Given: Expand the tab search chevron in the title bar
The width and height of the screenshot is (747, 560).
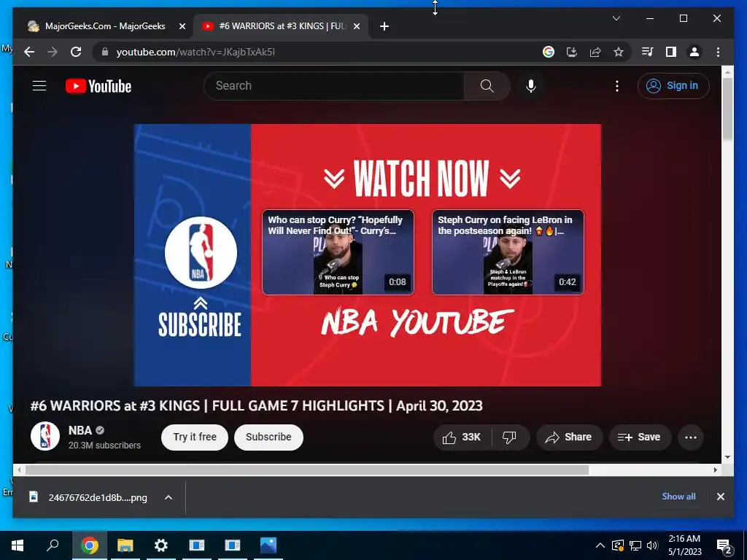Looking at the screenshot, I should [x=616, y=18].
